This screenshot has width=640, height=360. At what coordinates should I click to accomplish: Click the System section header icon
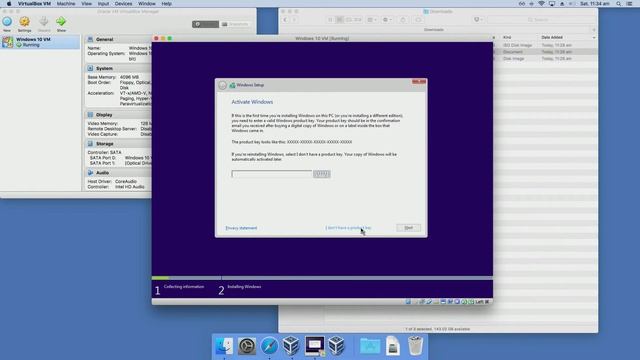pos(90,68)
